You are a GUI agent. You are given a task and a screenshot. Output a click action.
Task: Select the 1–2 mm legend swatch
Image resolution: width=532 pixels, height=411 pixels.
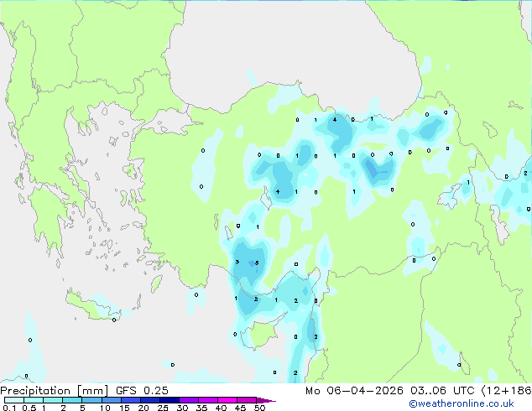(53, 400)
